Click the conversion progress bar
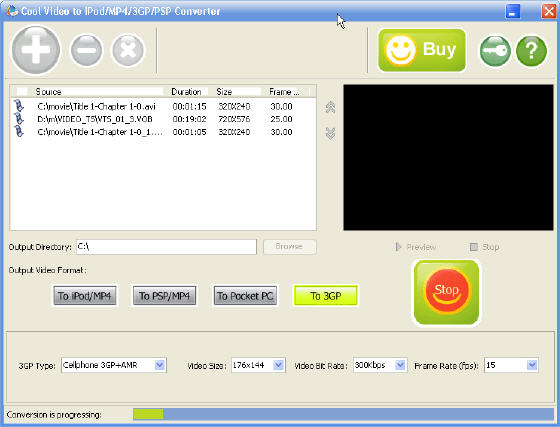The image size is (560, 427). coord(343,414)
